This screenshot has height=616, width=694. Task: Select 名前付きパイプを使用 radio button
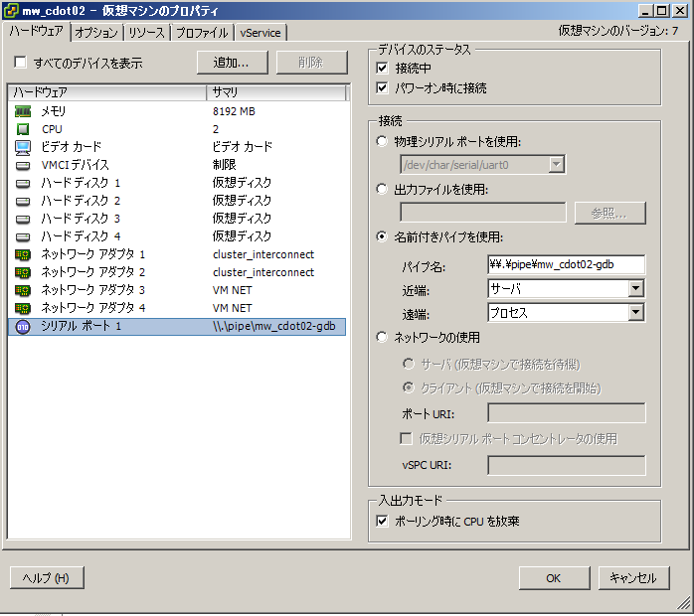[382, 237]
